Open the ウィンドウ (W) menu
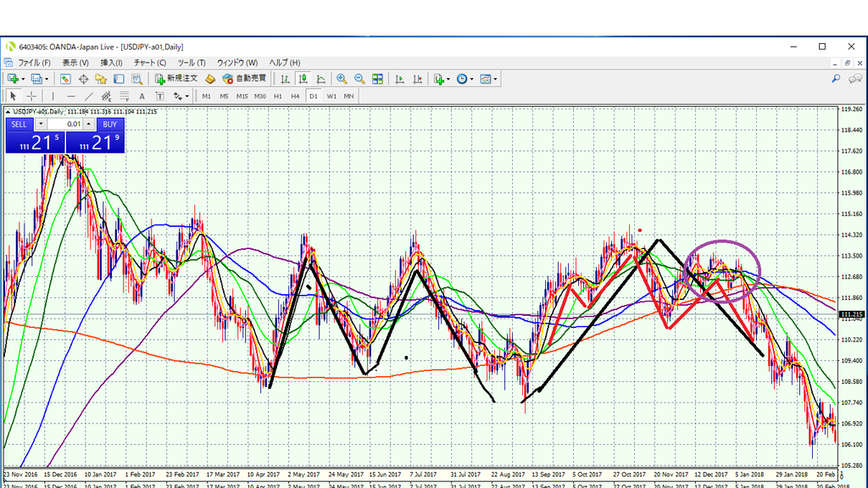 point(237,63)
